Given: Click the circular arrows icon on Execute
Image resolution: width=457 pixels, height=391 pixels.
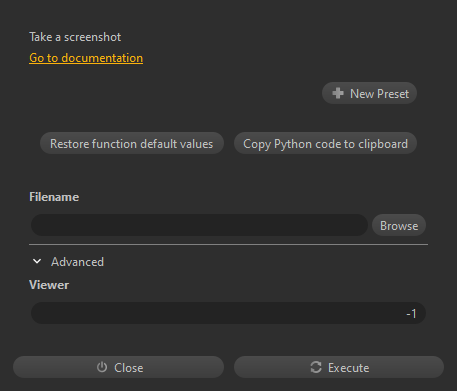Looking at the screenshot, I should (x=316, y=367).
